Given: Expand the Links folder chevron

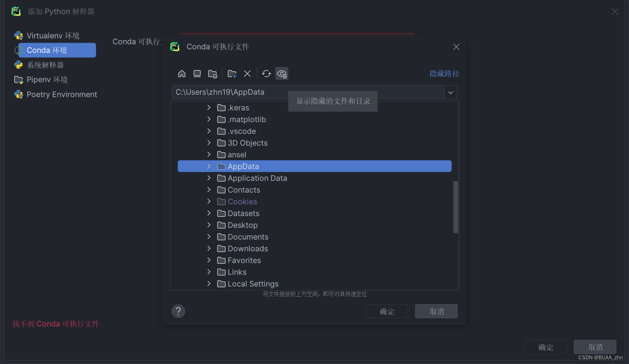Looking at the screenshot, I should 209,272.
